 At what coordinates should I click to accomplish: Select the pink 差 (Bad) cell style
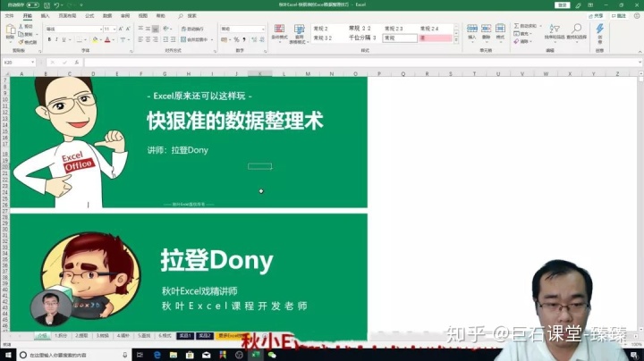(x=436, y=38)
